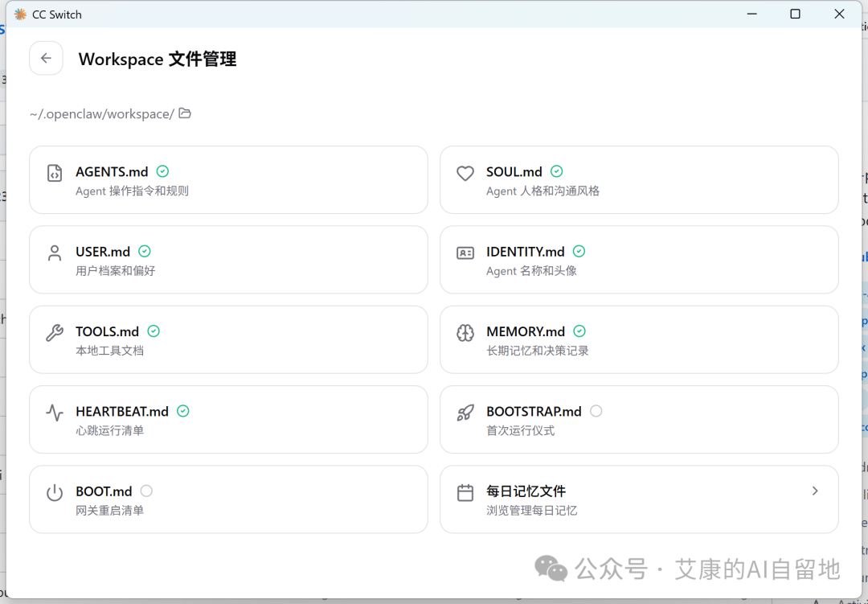Click empty circle status next to BOOT.md
The width and height of the screenshot is (868, 604).
(147, 491)
